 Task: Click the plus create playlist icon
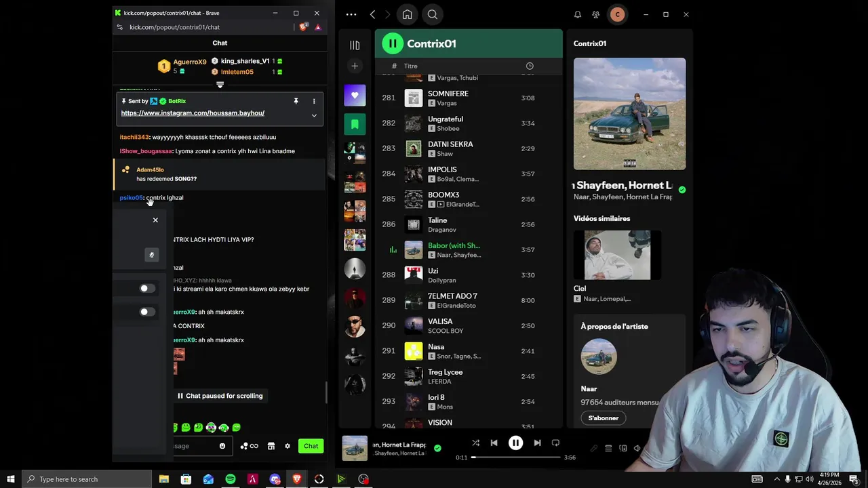(355, 66)
